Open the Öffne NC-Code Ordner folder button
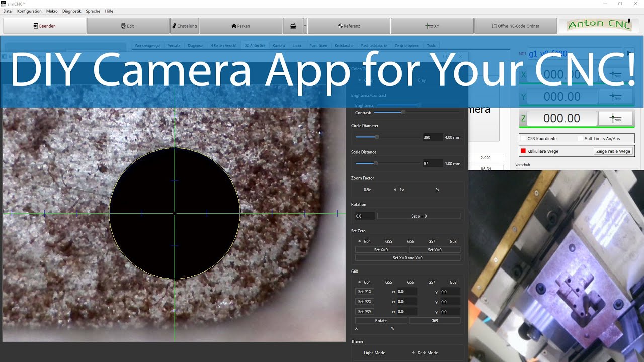This screenshot has width=644, height=362. 516,26
